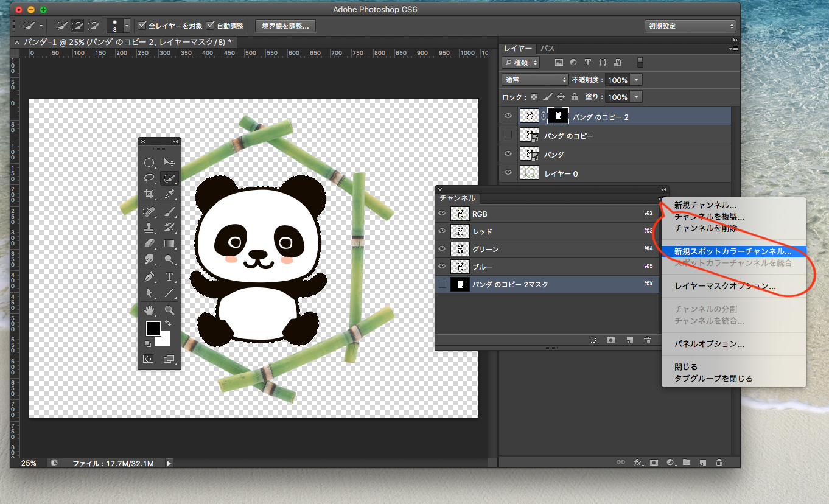Open the 通常 blend mode dropdown

pyautogui.click(x=535, y=80)
